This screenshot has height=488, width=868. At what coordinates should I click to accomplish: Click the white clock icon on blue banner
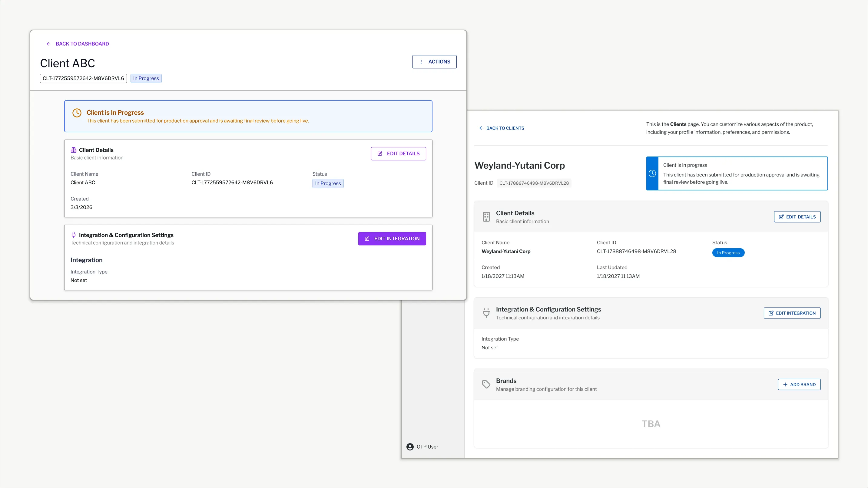pos(652,173)
